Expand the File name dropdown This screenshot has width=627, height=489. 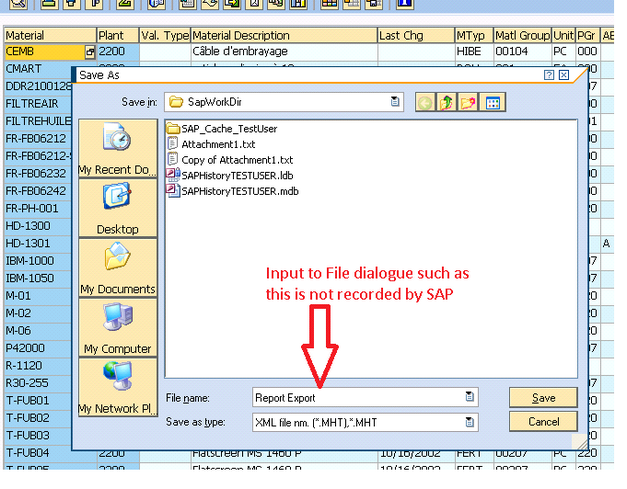pyautogui.click(x=469, y=398)
